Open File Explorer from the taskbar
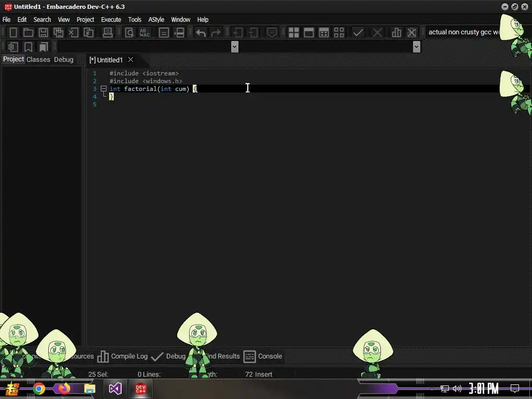 (89, 389)
